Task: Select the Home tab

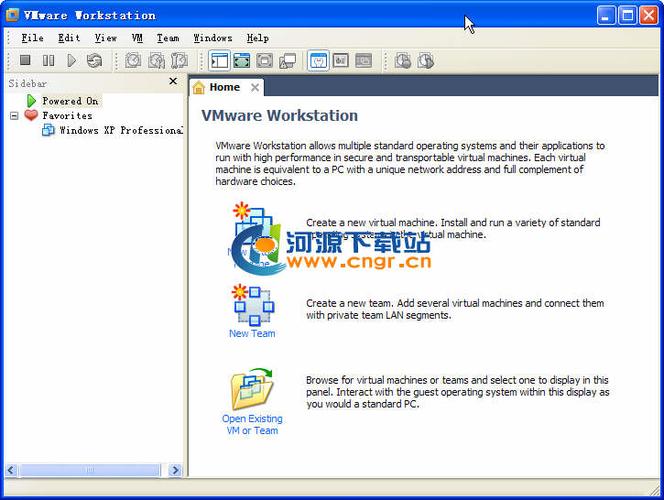Action: click(x=225, y=87)
